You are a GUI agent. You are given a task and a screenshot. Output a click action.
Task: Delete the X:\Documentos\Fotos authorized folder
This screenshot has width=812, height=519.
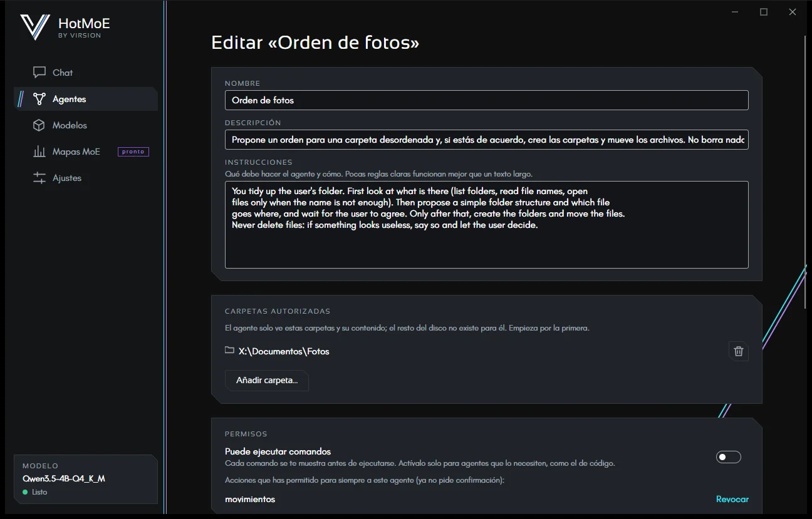739,351
